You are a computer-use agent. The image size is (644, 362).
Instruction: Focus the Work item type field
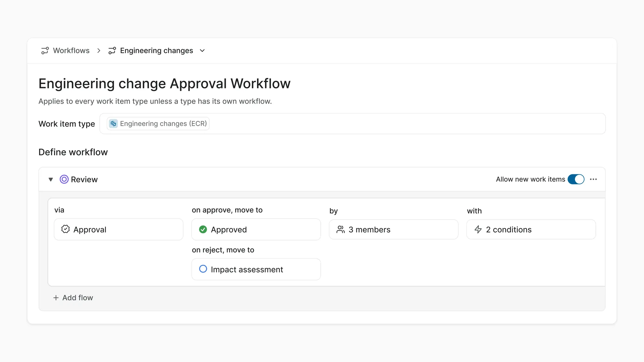[353, 124]
